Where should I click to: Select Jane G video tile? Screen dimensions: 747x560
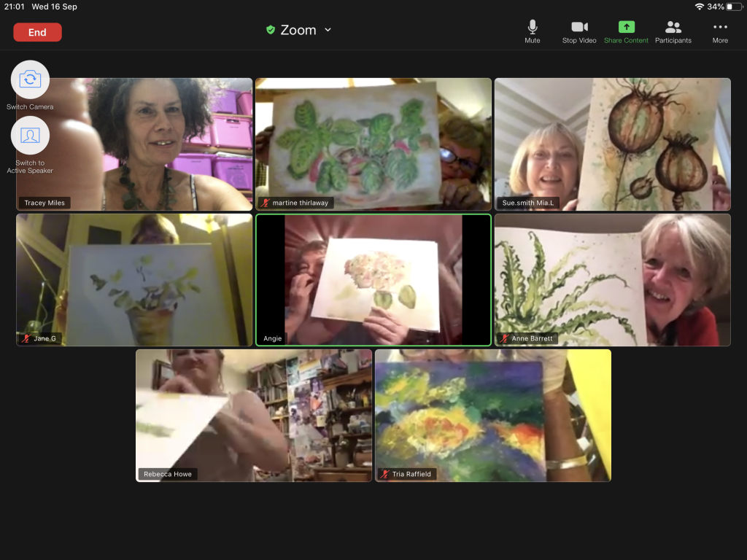pyautogui.click(x=134, y=279)
